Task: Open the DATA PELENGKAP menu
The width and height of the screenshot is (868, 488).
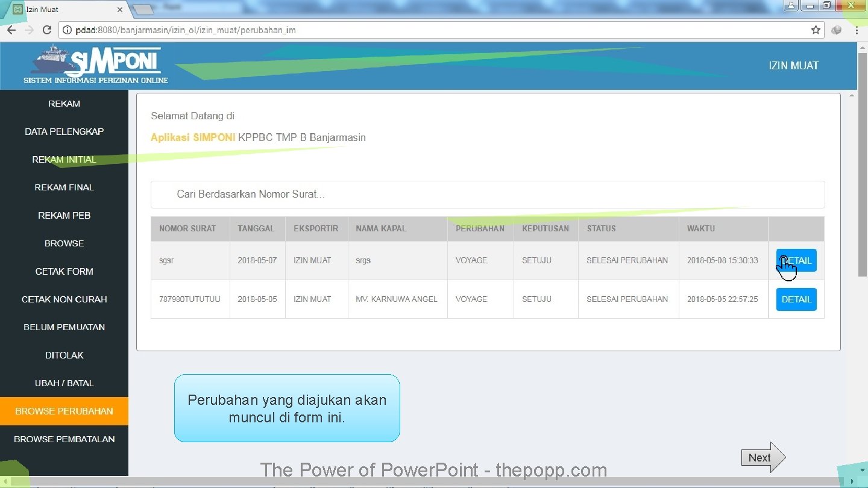Action: click(64, 131)
